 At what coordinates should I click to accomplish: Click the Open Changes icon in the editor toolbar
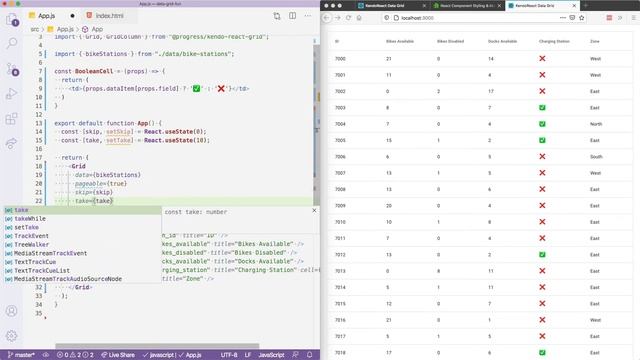(x=277, y=16)
